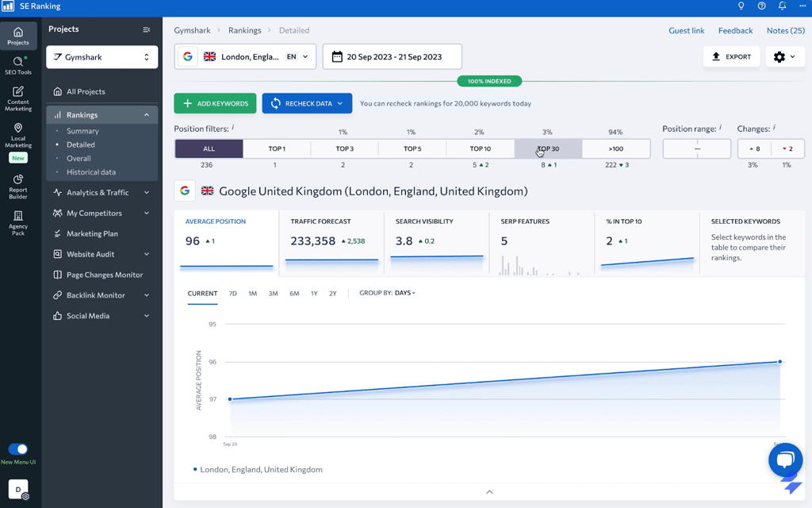Click the Sep 20 data point on chart
This screenshot has height=508, width=812.
tap(230, 399)
